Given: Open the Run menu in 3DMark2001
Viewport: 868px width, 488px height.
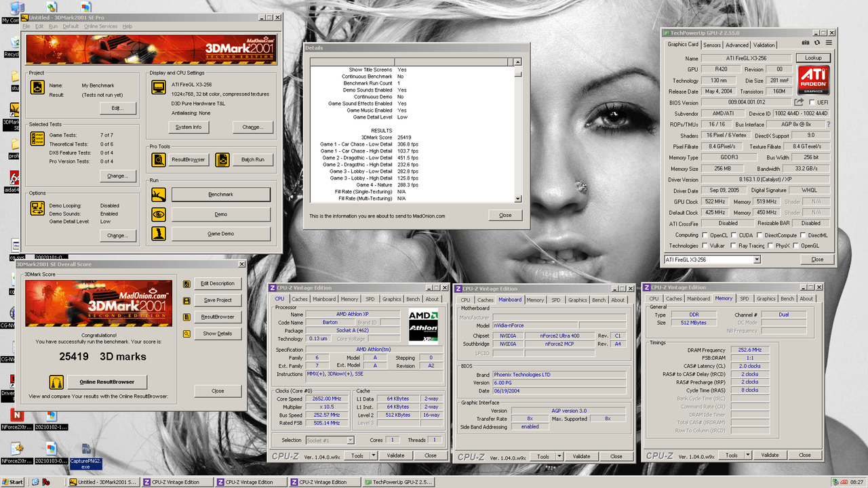Looking at the screenshot, I should [53, 26].
